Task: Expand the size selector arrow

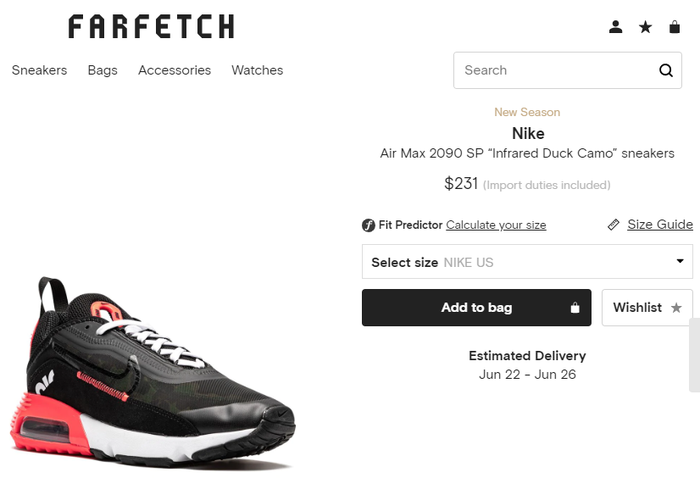Action: [x=680, y=262]
